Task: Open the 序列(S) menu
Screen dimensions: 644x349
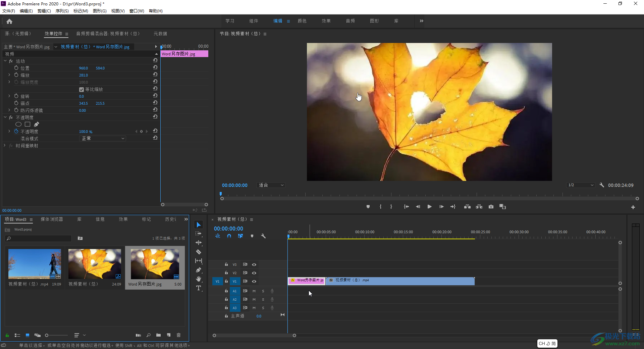Action: pos(62,11)
